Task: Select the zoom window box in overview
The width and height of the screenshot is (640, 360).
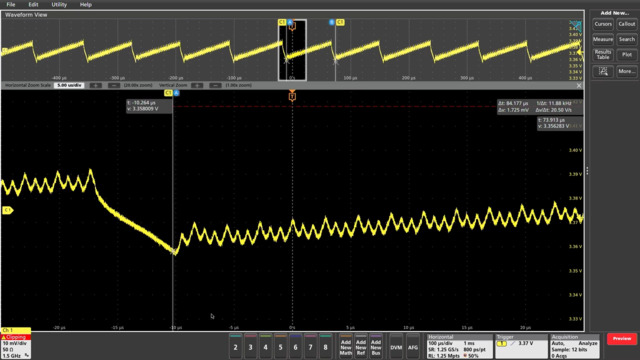Action: (x=292, y=50)
